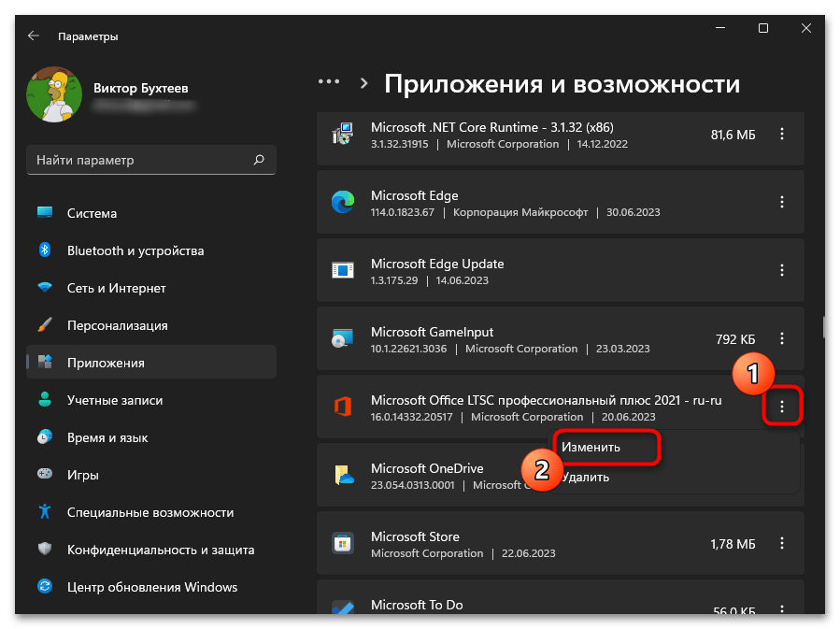
Task: Click the accessibility figure icon
Action: click(x=45, y=511)
